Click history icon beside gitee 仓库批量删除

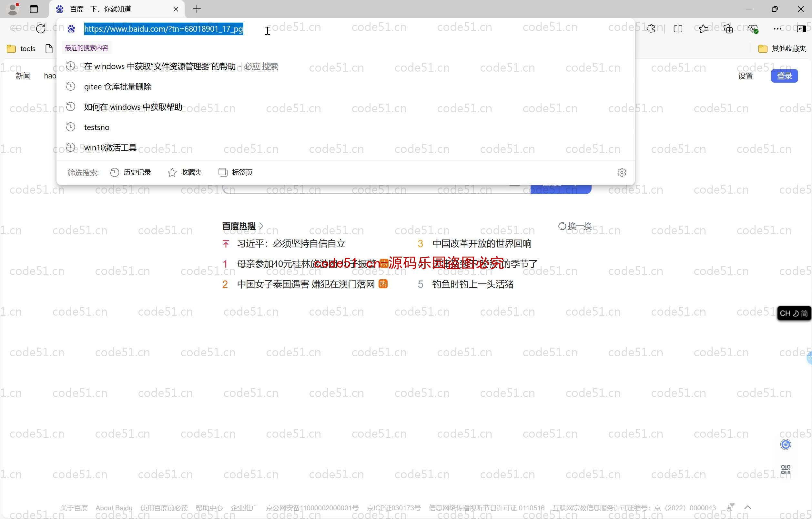(70, 86)
